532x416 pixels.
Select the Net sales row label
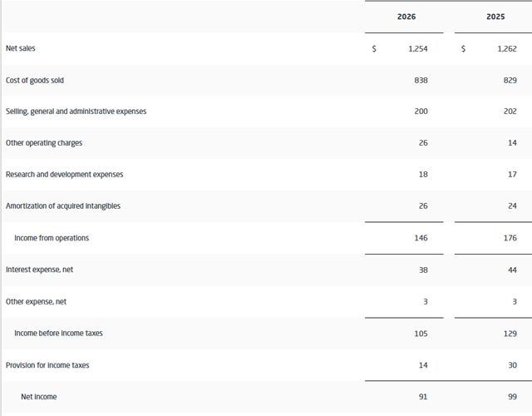point(20,48)
